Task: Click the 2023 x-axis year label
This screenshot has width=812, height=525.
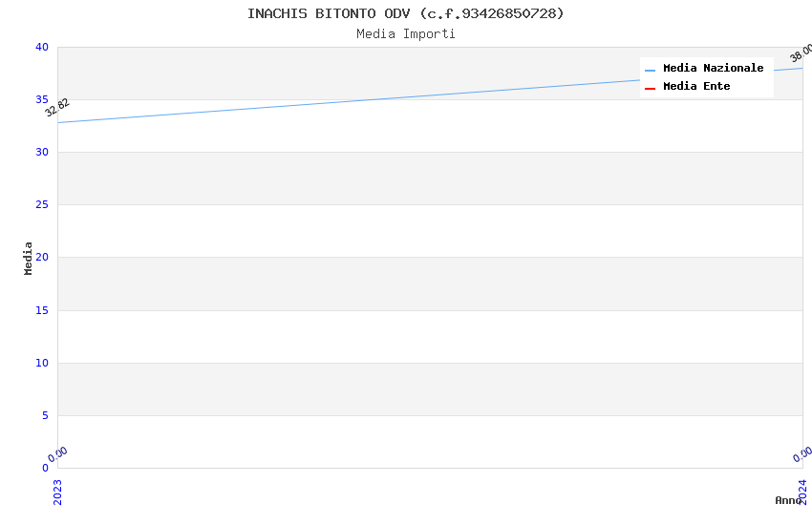Action: pyautogui.click(x=57, y=492)
